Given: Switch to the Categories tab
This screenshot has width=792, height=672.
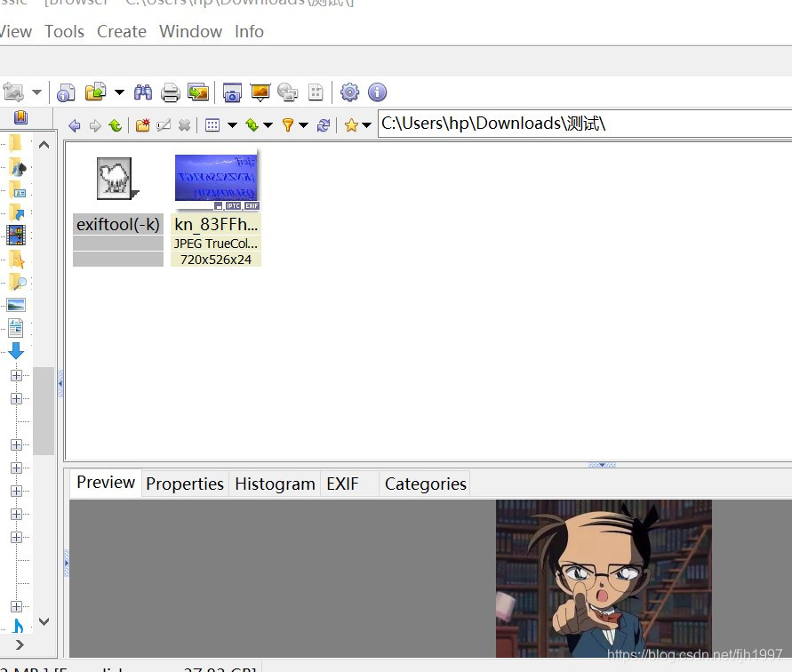Looking at the screenshot, I should (x=425, y=484).
